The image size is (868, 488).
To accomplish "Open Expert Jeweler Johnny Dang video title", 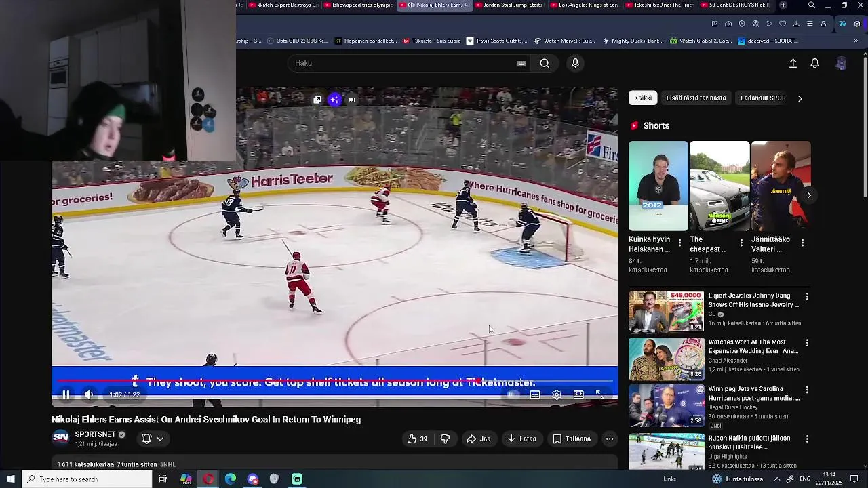I will [753, 300].
